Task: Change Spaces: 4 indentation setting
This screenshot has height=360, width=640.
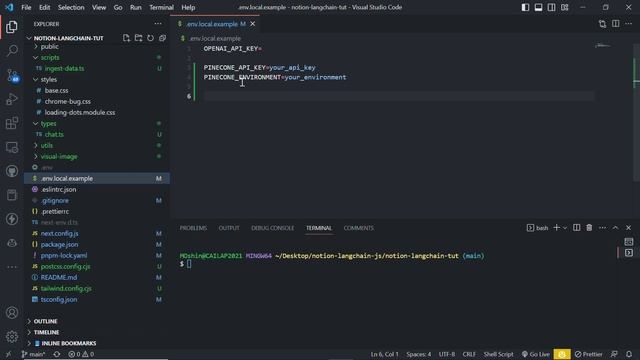Action: (x=418, y=354)
